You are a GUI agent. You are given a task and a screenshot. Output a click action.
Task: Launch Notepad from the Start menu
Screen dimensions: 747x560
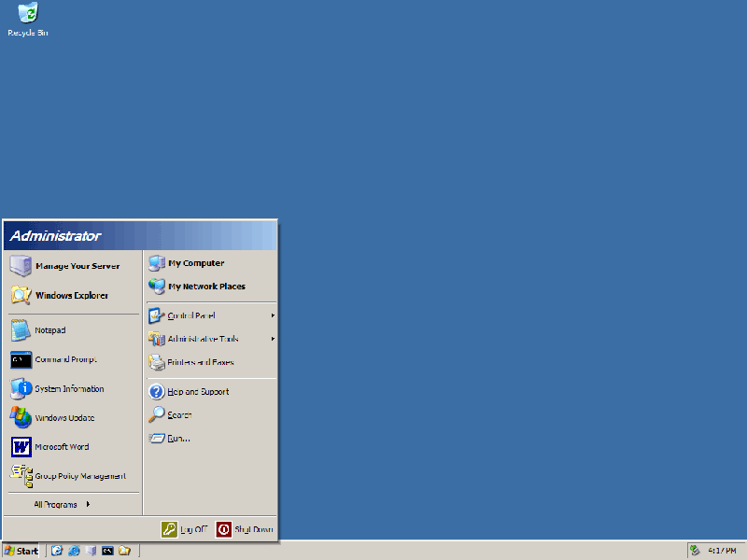point(52,329)
